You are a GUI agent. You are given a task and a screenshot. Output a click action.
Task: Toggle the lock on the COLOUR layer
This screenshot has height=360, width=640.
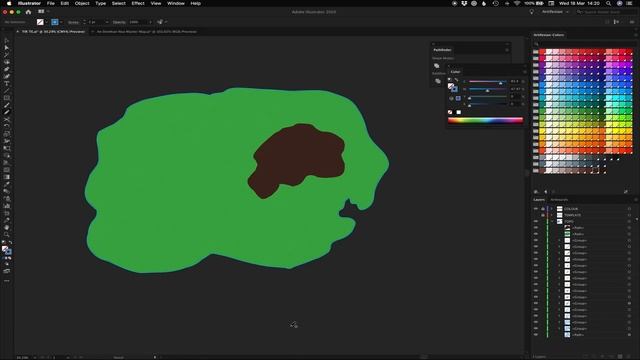[543, 209]
